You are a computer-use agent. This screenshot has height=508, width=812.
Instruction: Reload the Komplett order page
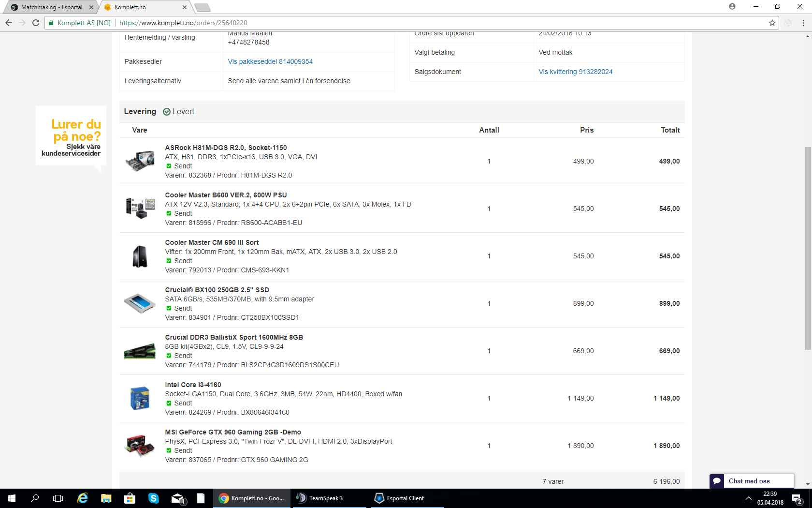(x=36, y=23)
